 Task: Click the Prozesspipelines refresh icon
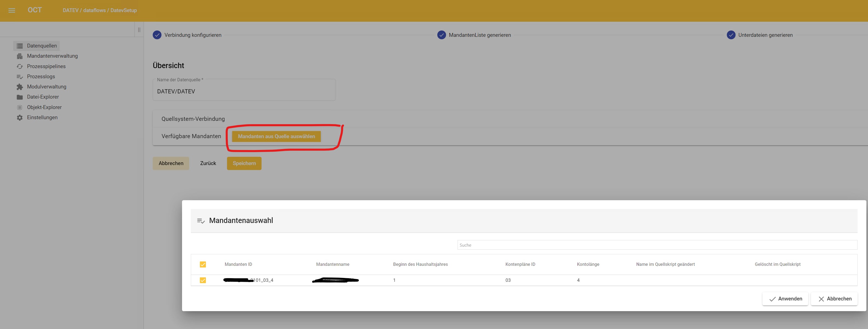click(20, 66)
